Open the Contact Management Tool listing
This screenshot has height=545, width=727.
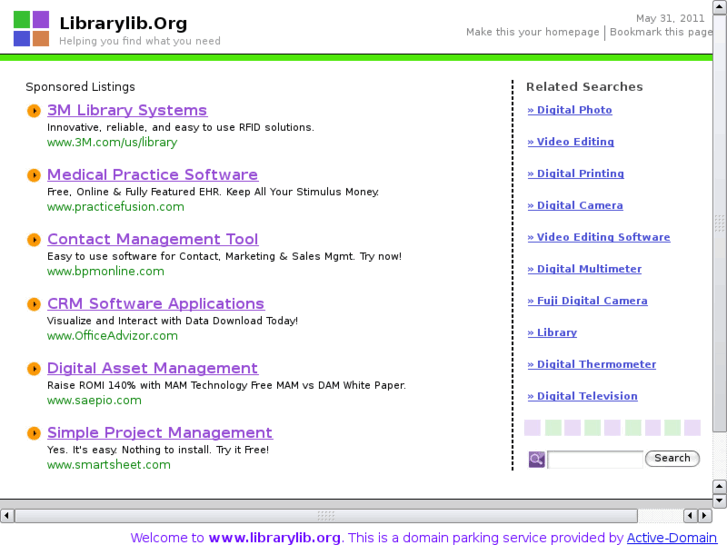coord(153,239)
